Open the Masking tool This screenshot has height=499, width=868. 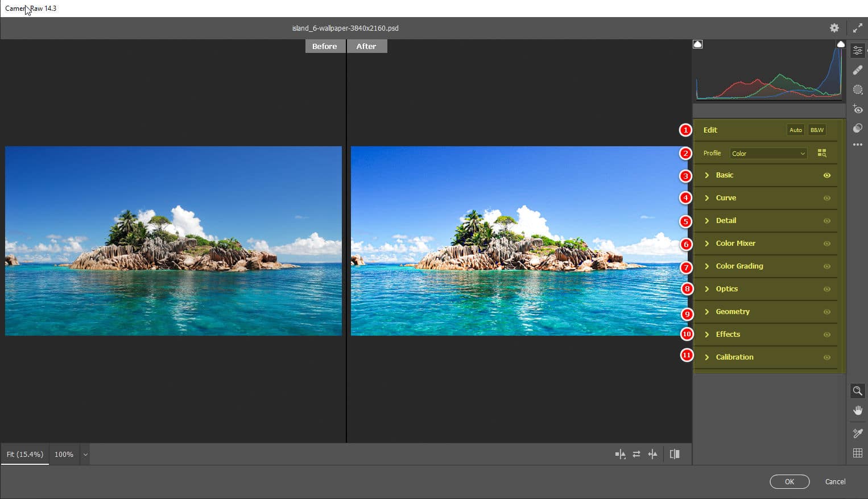858,89
